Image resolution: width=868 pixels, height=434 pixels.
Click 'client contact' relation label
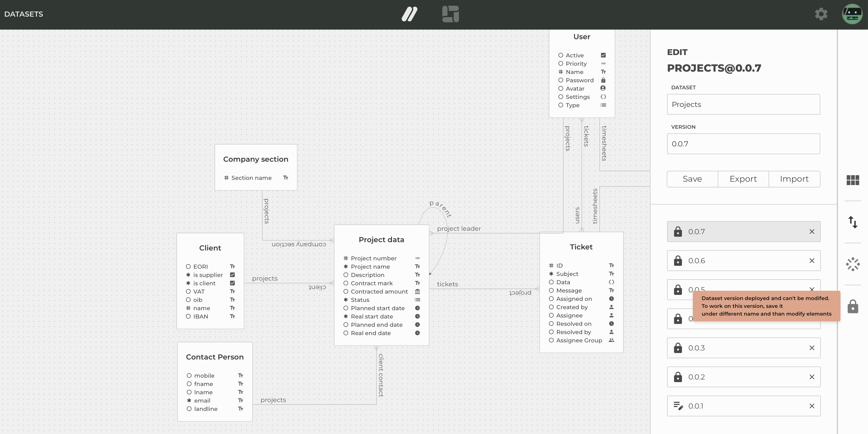pyautogui.click(x=381, y=375)
